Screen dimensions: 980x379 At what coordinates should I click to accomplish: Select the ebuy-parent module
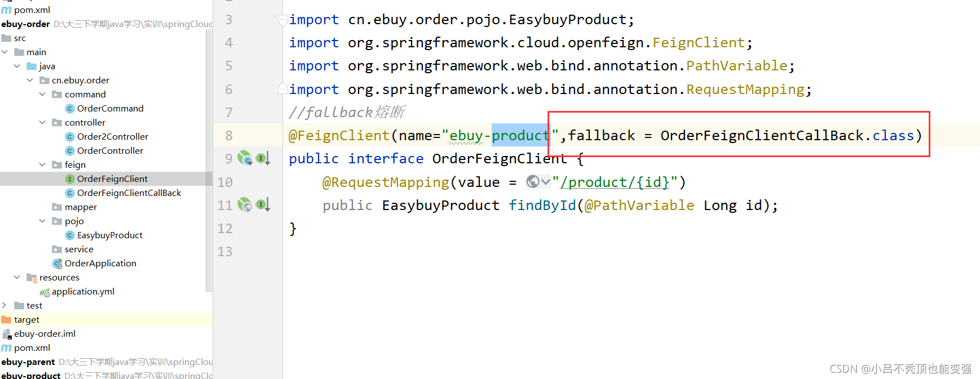click(28, 362)
